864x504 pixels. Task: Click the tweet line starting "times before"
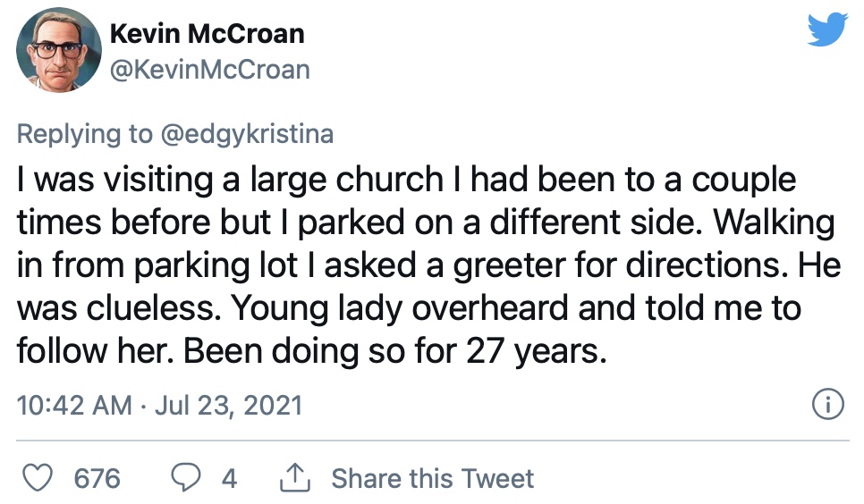click(x=426, y=223)
